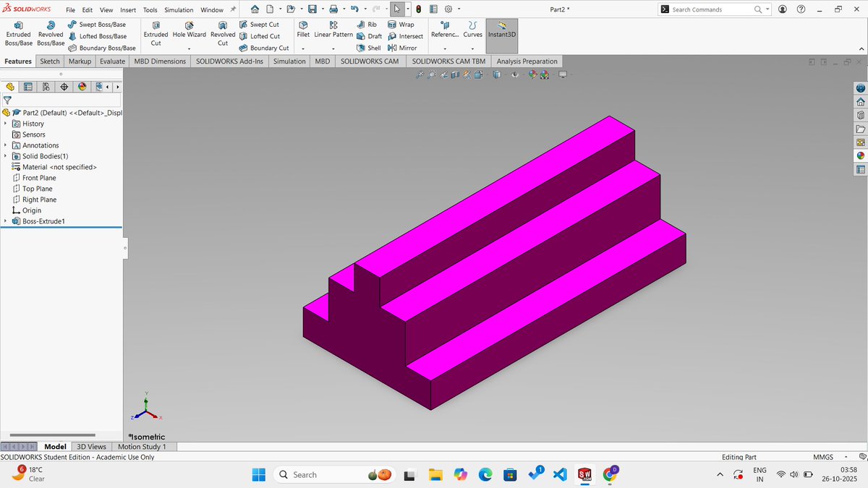Click the Swept Boss/Base tool
868x488 pixels.
click(97, 25)
